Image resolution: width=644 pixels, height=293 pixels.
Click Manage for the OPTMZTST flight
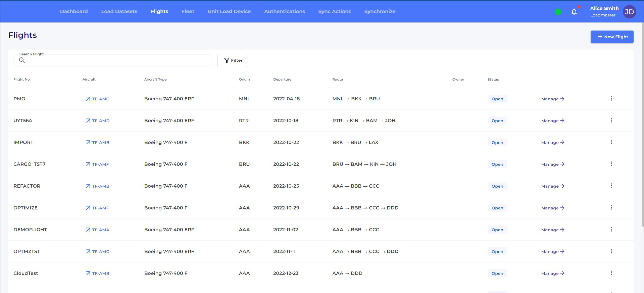[553, 252]
